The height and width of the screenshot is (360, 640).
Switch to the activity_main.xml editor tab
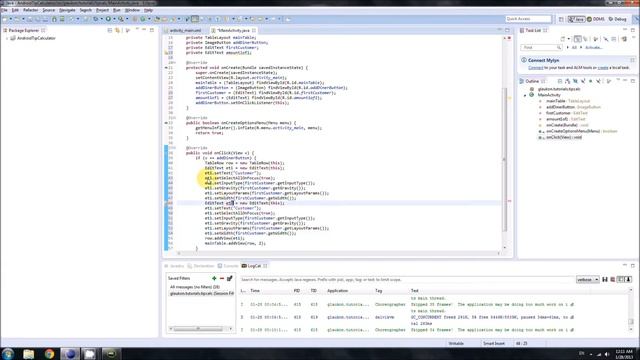click(x=185, y=31)
